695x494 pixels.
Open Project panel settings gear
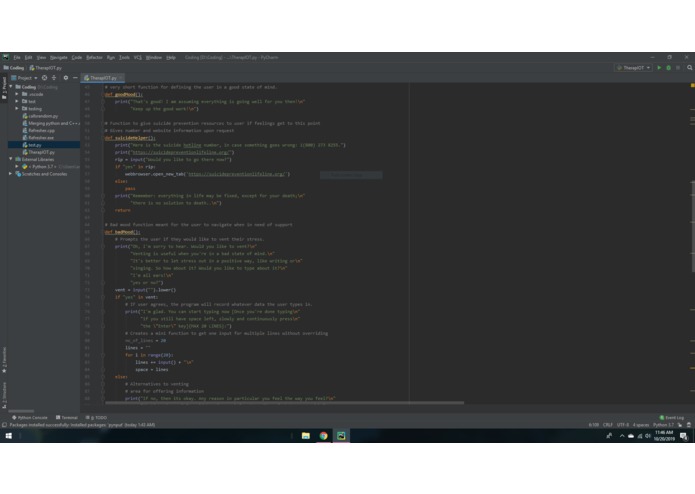click(x=66, y=78)
